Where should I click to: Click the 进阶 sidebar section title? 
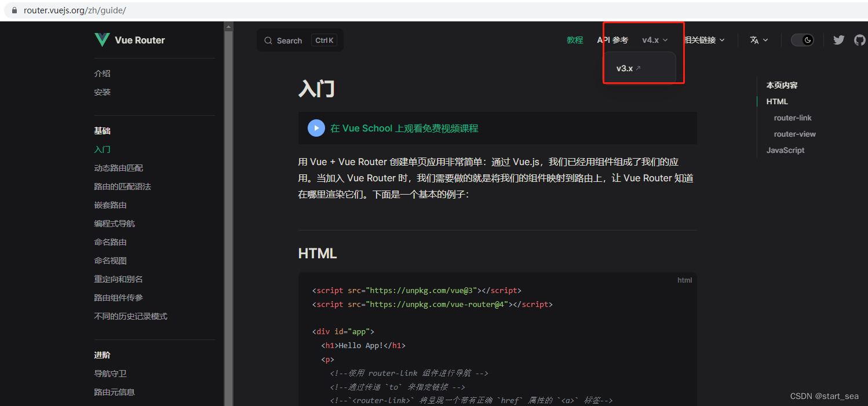click(103, 355)
